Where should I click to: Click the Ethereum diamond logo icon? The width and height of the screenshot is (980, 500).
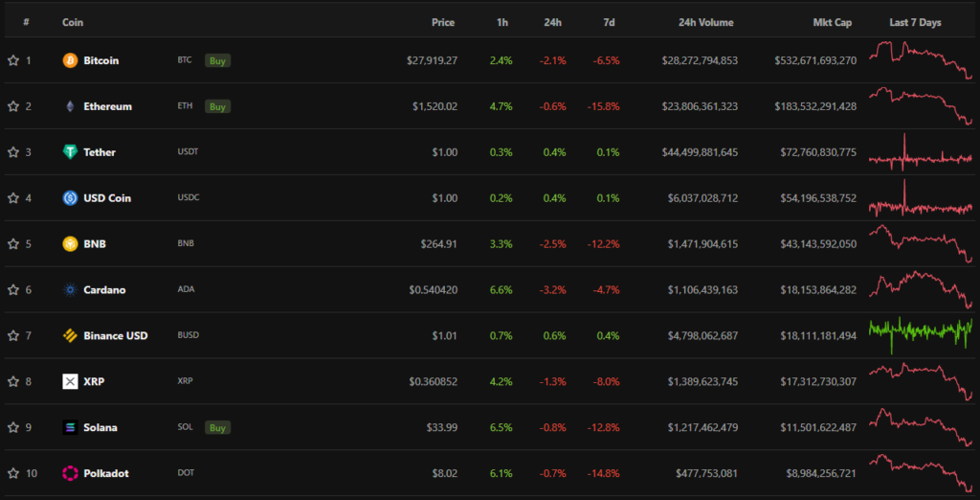coord(70,106)
